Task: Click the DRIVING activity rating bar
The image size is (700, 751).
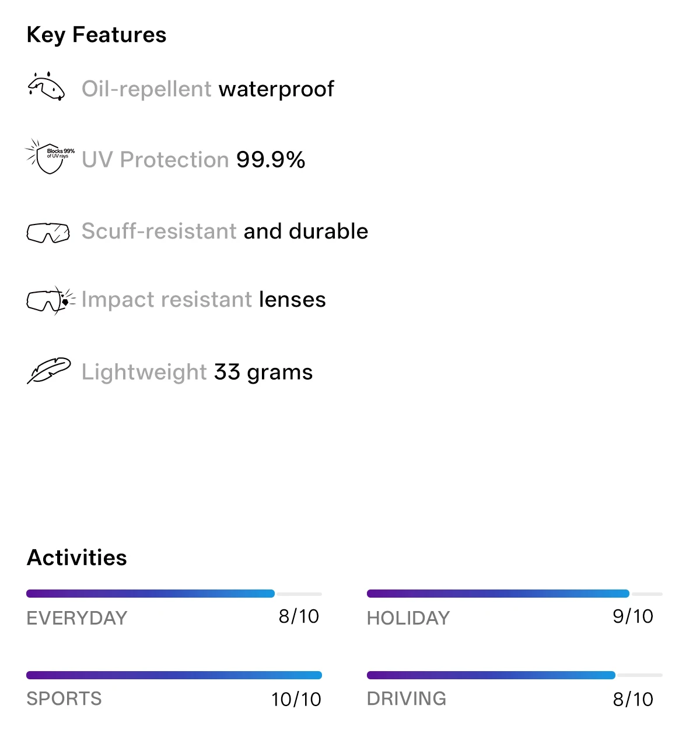Action: [514, 675]
